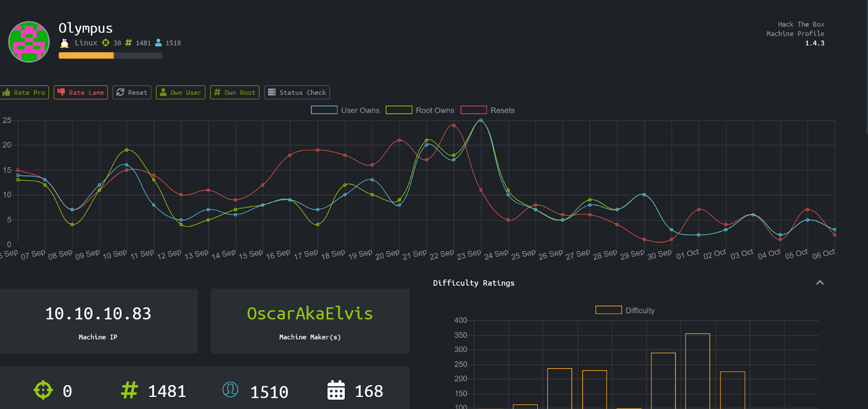The width and height of the screenshot is (868, 409).
Task: Open the Own Root submission
Action: [234, 92]
